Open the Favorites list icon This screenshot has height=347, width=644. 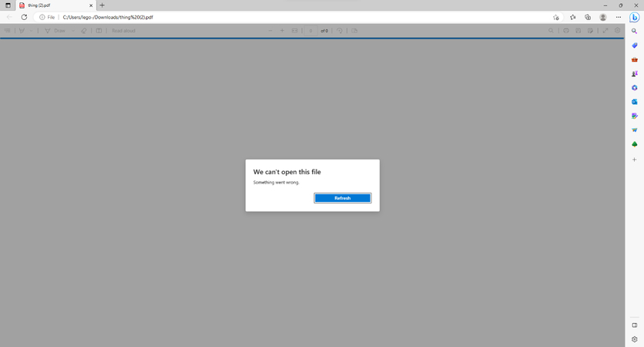pyautogui.click(x=573, y=17)
